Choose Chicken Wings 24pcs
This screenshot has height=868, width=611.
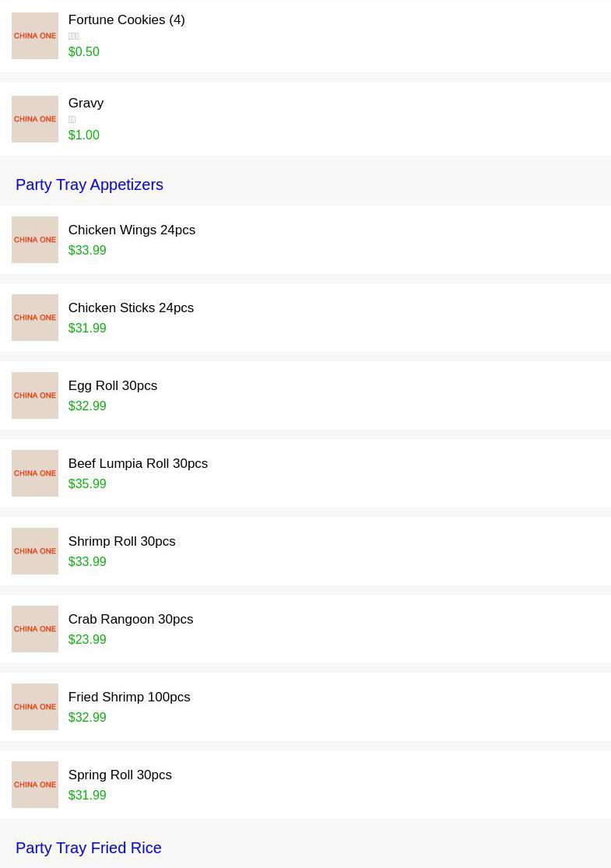132,230
